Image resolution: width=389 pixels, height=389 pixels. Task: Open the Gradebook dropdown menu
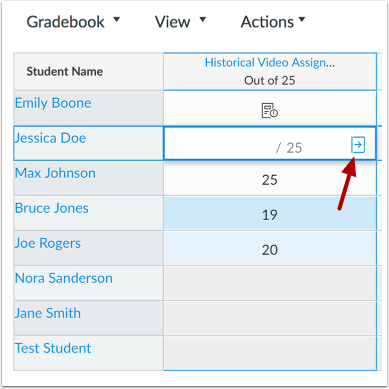[73, 22]
